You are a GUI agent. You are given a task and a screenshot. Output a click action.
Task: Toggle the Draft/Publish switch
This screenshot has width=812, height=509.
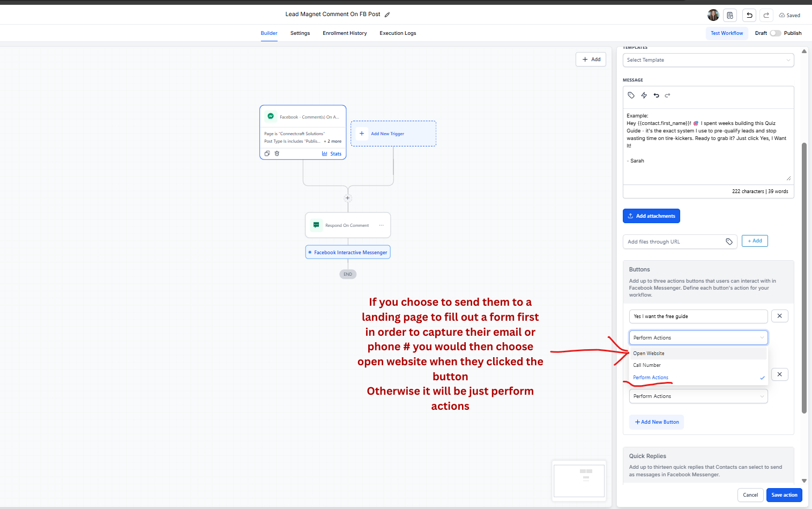click(x=776, y=33)
